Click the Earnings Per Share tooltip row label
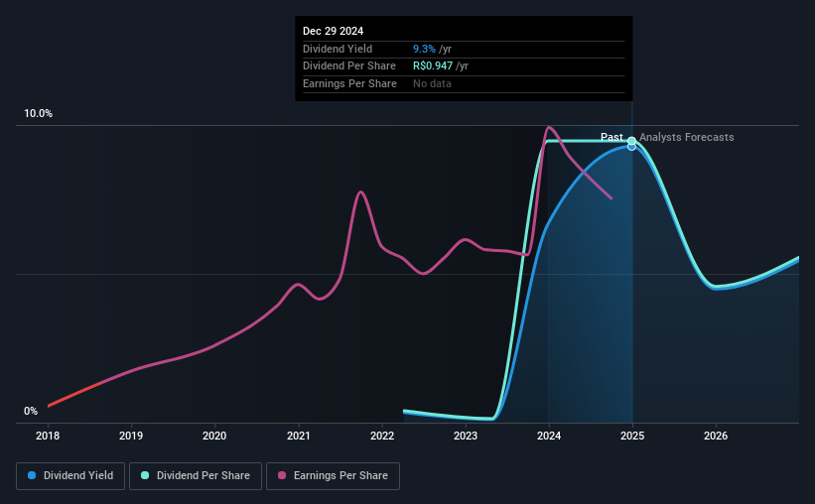The image size is (815, 504). (349, 83)
